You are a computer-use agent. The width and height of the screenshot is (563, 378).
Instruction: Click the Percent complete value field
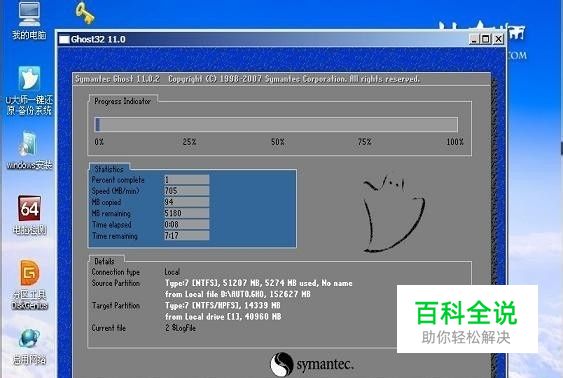pyautogui.click(x=186, y=179)
